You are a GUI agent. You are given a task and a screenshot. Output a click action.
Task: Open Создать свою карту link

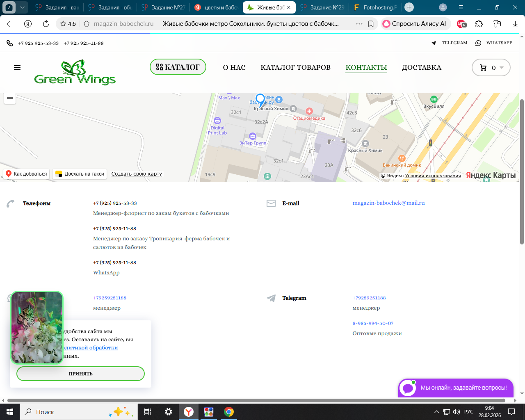point(137,174)
